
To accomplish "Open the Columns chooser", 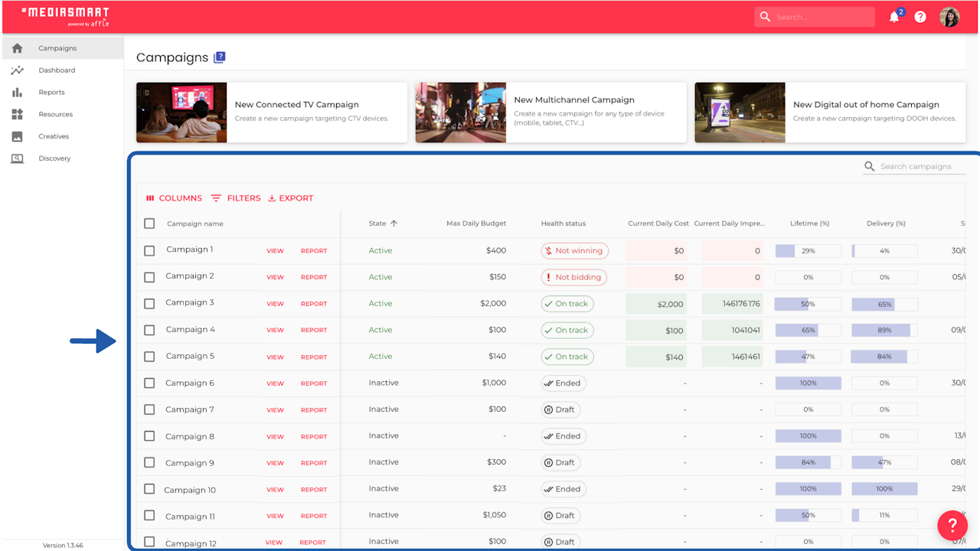I will [x=174, y=198].
